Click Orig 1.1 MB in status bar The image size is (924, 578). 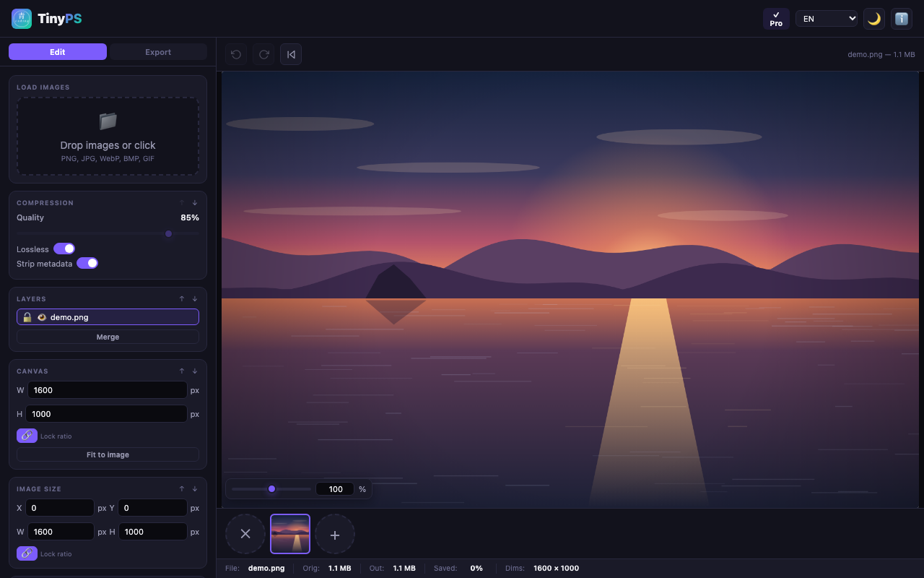(x=327, y=569)
